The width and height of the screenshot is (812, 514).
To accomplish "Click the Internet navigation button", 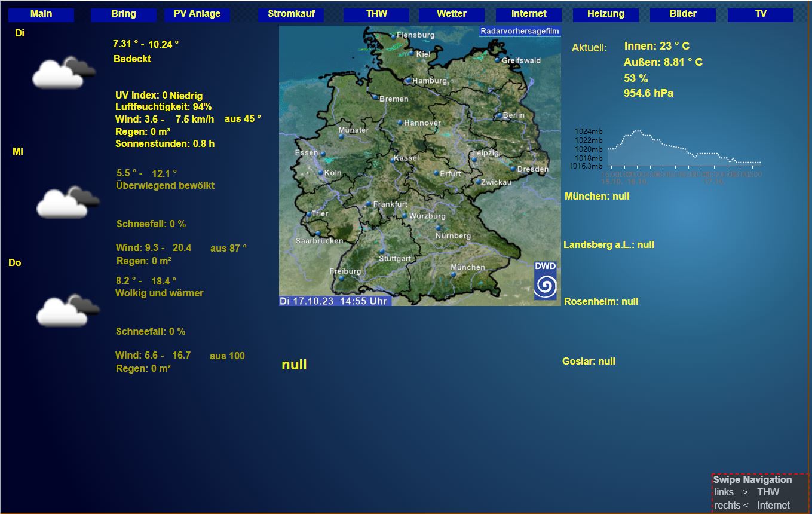I will click(529, 14).
